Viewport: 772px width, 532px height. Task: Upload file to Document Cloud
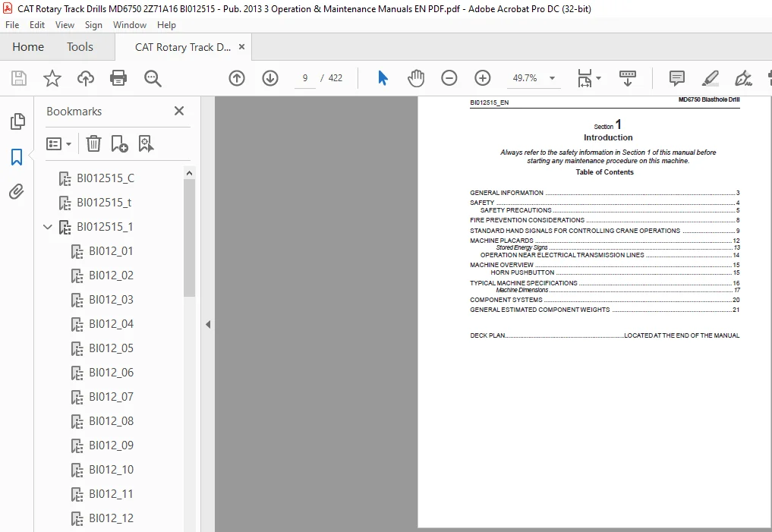point(86,78)
